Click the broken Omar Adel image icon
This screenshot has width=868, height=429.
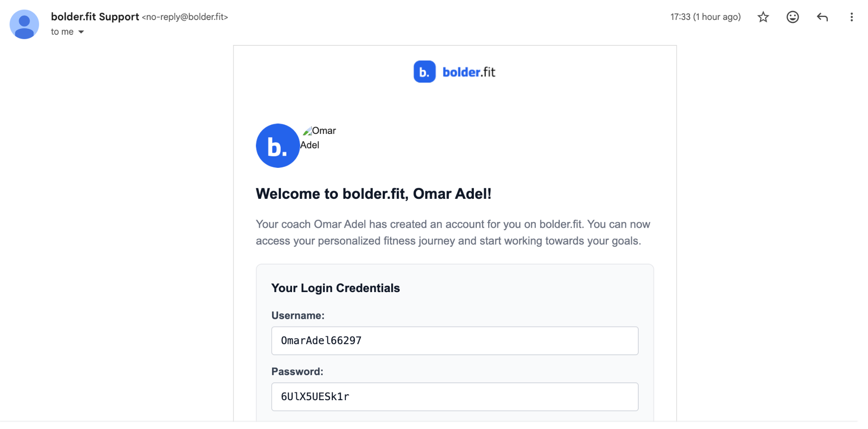[307, 131]
